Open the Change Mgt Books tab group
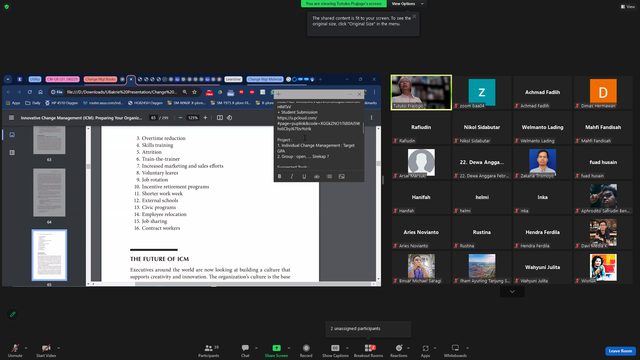This screenshot has width=640, height=360. click(x=100, y=79)
